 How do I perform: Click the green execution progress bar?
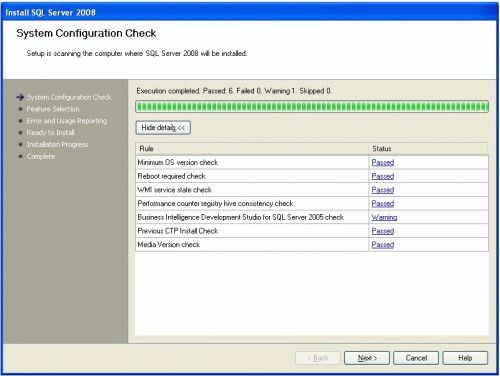312,107
